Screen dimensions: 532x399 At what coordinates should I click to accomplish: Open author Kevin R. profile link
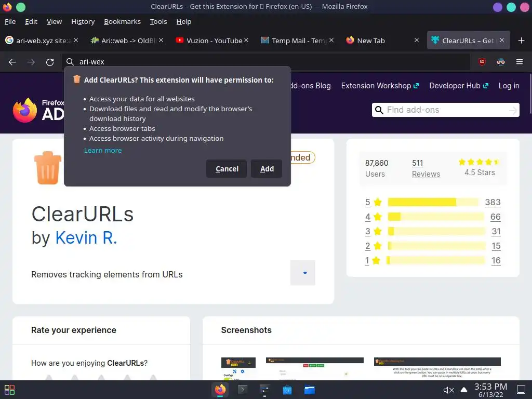tap(86, 238)
